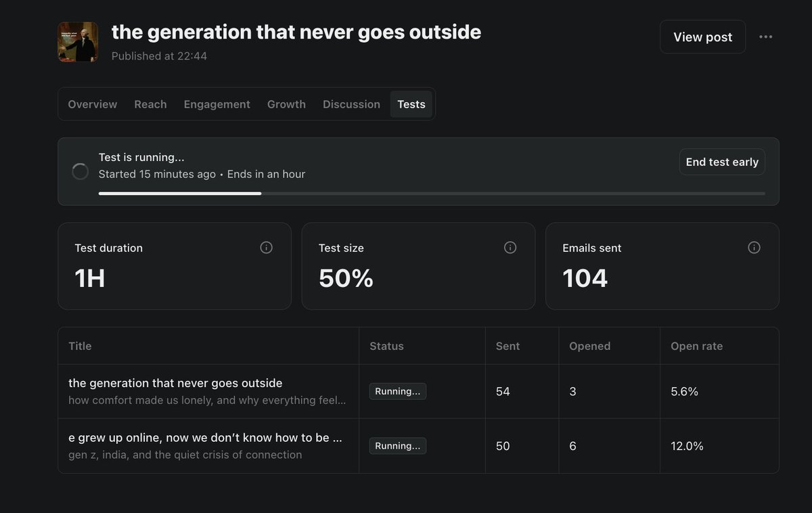Open the Discussion tab

coord(351,104)
